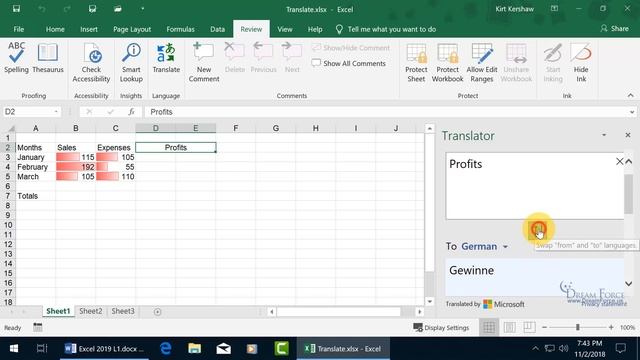Click the Share button
The image size is (640, 360).
(614, 28)
